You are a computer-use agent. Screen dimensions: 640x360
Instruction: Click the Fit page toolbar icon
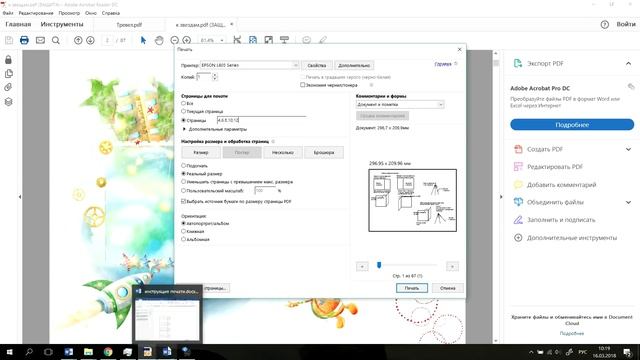click(x=253, y=40)
